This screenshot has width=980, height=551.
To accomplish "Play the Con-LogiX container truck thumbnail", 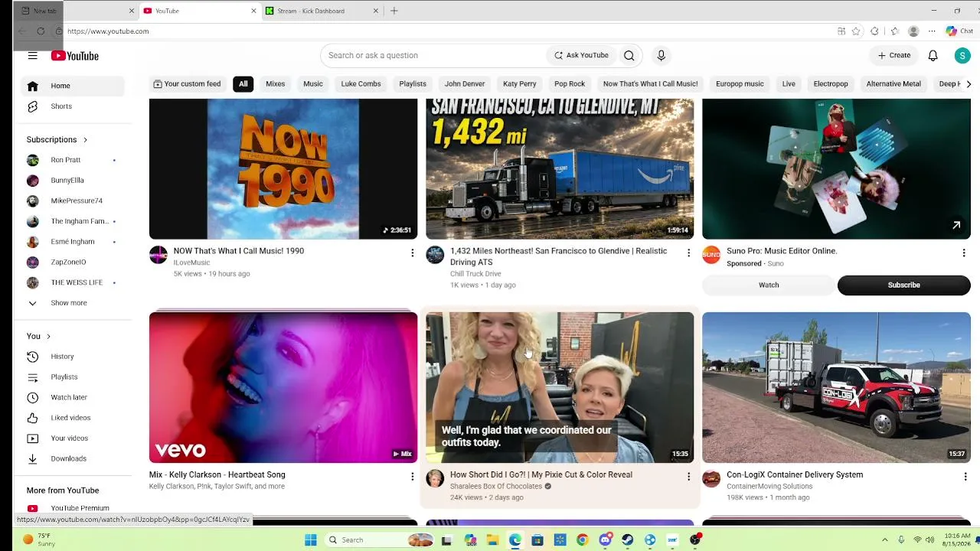I will [836, 387].
